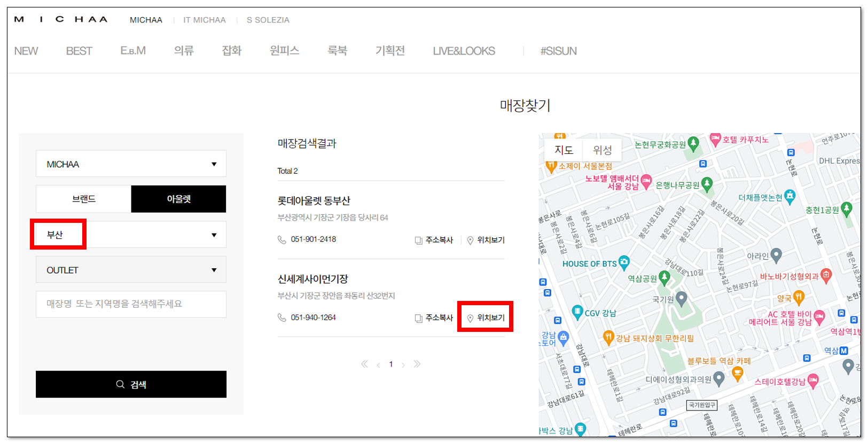Click store title 롯데아울렛 동부산
Viewport: 868px width, 442px height.
(314, 201)
